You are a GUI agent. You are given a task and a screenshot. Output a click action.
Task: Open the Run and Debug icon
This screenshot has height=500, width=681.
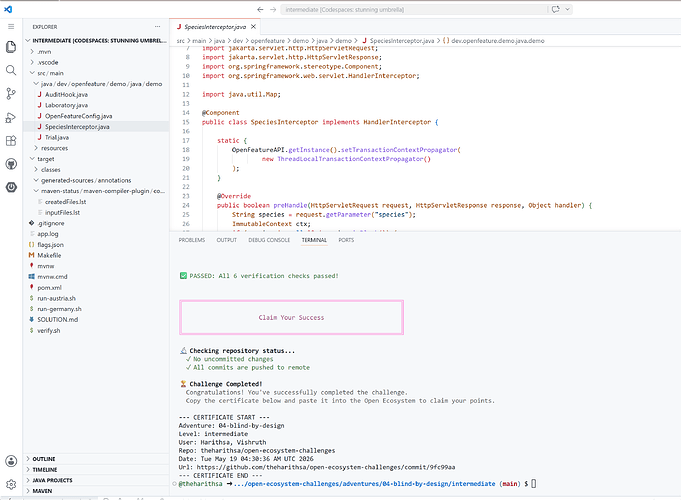pyautogui.click(x=11, y=117)
